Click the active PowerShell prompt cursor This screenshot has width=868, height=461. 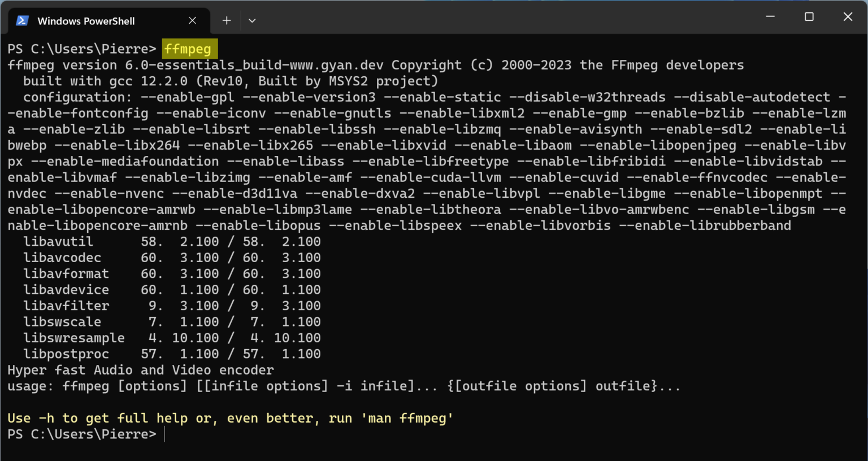click(x=164, y=434)
